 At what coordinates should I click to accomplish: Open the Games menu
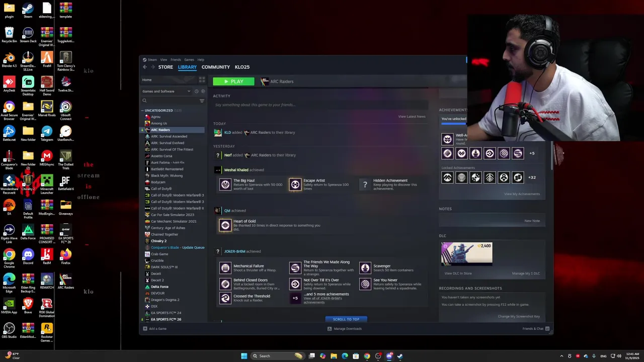(x=189, y=60)
